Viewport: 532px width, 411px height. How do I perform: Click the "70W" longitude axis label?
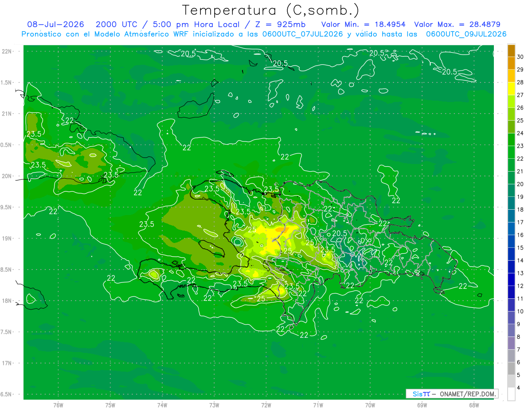[370, 405]
